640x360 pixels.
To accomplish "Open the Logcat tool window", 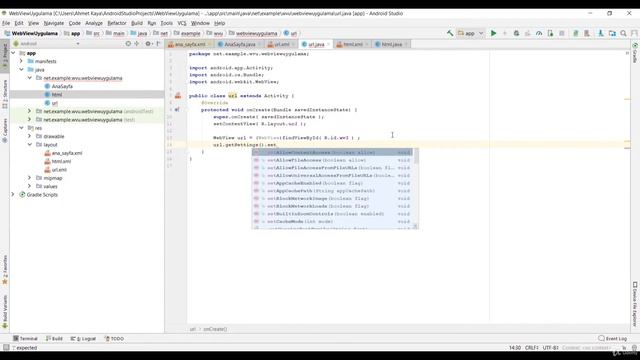I will [83, 338].
